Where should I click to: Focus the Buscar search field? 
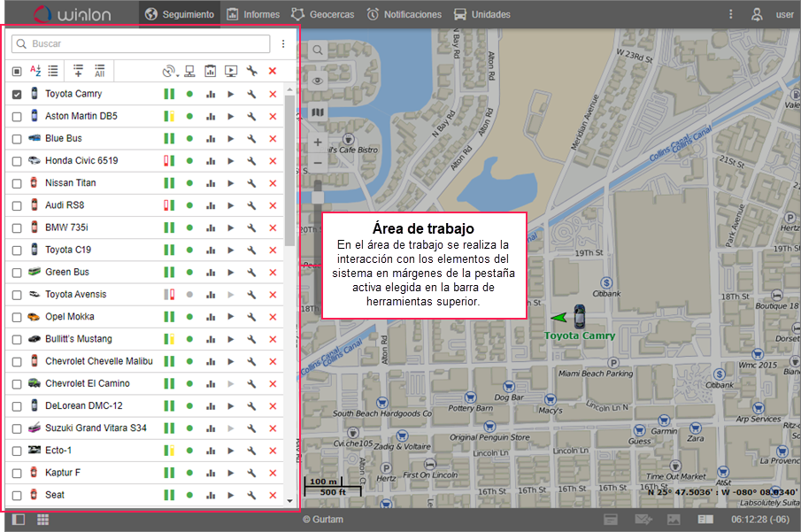click(x=141, y=44)
